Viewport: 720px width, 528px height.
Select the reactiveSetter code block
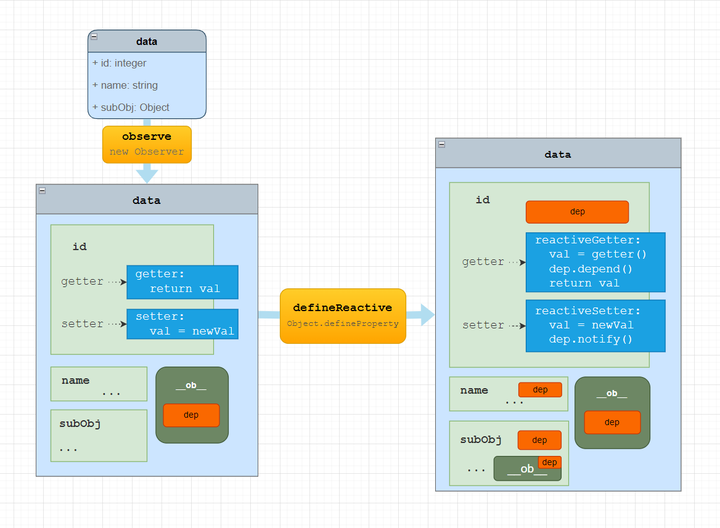point(596,326)
